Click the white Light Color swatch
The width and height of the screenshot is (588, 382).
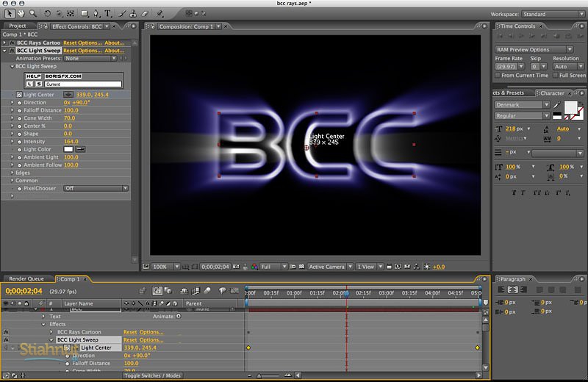[68, 149]
